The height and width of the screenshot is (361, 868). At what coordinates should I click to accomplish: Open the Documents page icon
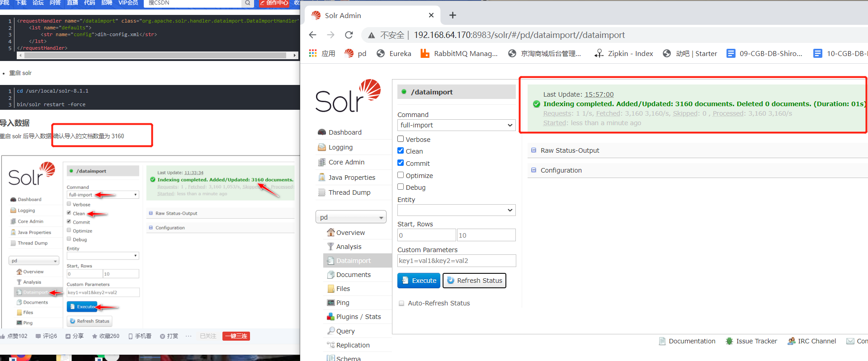(330, 275)
